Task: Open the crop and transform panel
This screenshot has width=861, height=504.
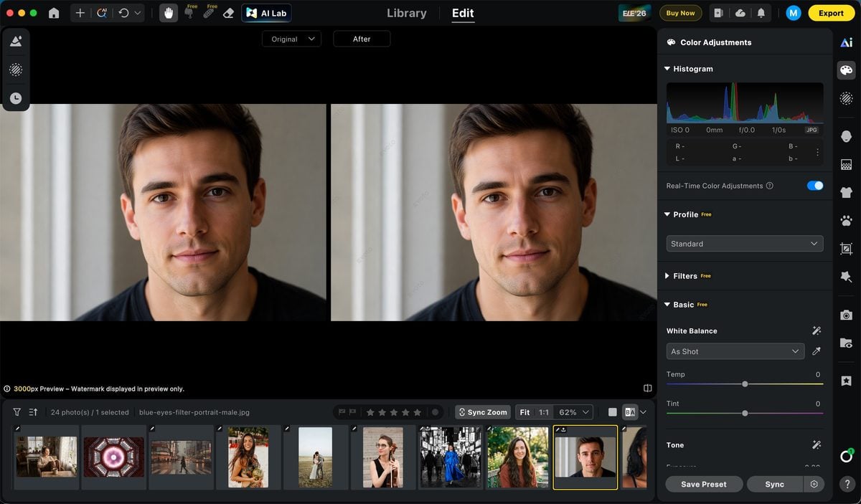Action: [846, 249]
